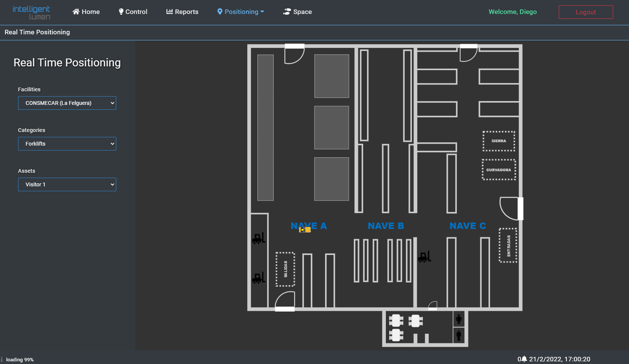The image size is (629, 364).
Task: Open the Assets dropdown showing Visitor 1
Action: 67,184
